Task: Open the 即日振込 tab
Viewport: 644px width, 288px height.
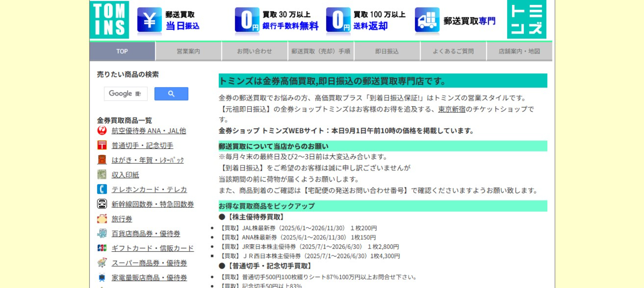Action: [x=387, y=51]
